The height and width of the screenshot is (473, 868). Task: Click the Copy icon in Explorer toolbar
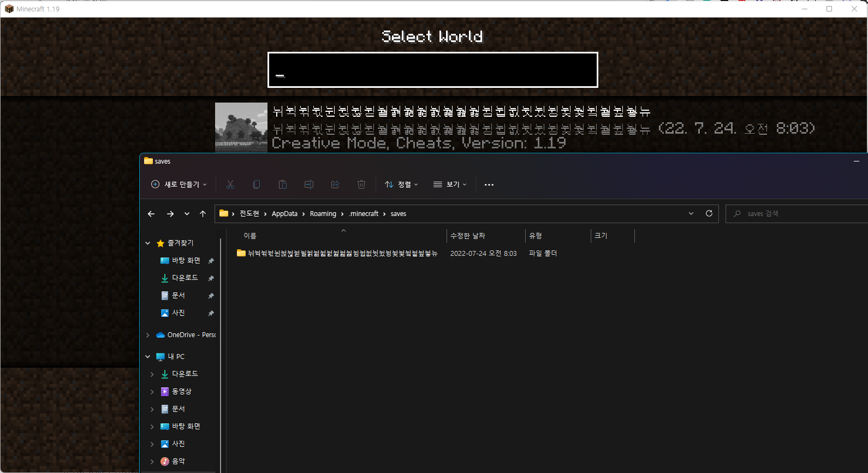click(257, 184)
